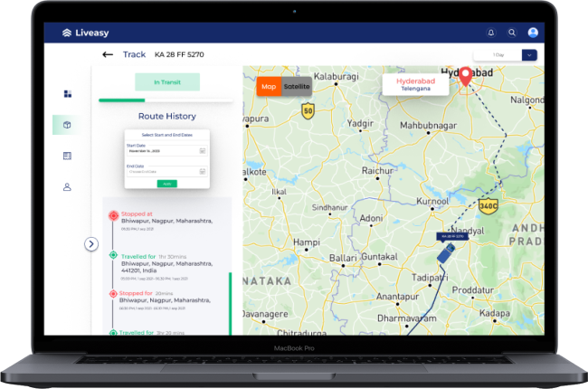Open the notifications bell
The height and width of the screenshot is (389, 588).
491,33
